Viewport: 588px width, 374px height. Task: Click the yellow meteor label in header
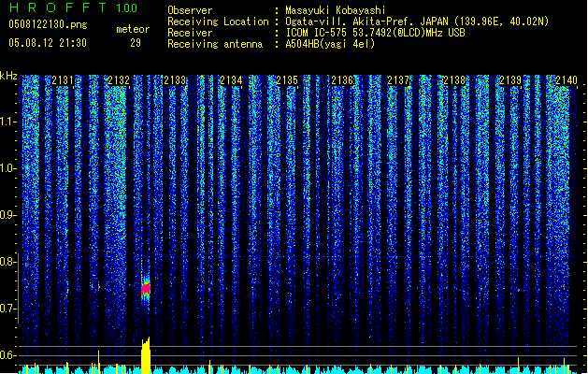133,29
